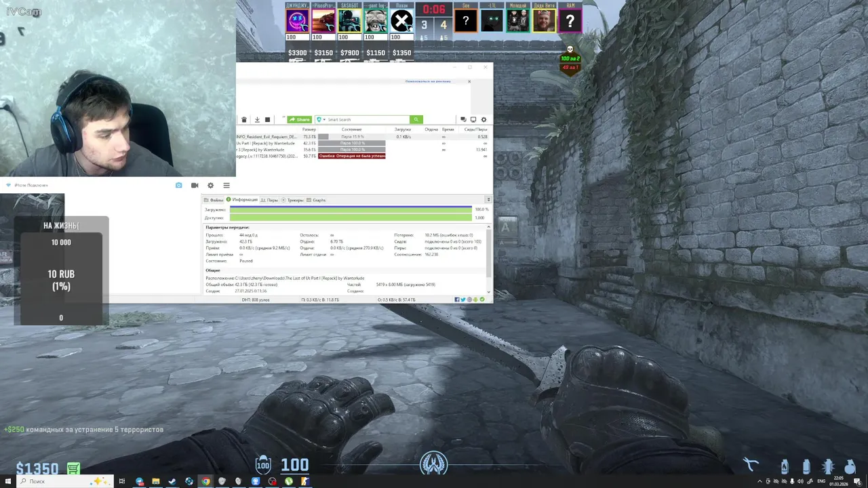This screenshot has height=488, width=868.
Task: Click the upload speed status bar entry
Action: [x=396, y=300]
